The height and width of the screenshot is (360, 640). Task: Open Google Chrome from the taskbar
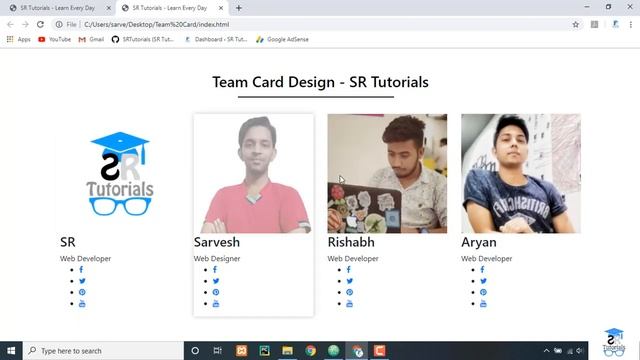point(311,351)
